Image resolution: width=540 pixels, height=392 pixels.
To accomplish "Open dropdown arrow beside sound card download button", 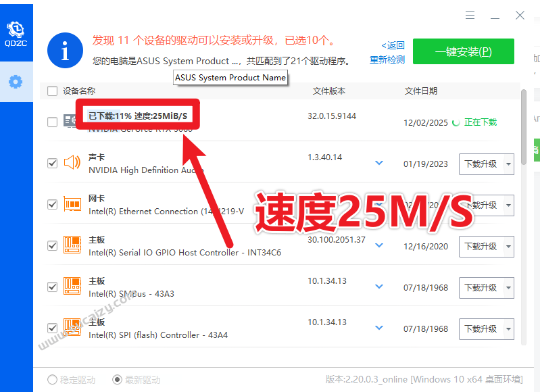I will click(x=508, y=164).
